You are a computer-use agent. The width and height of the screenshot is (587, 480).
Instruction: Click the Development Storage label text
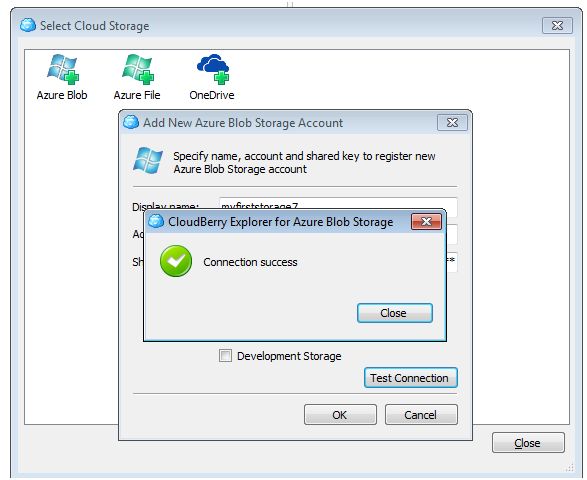[289, 356]
